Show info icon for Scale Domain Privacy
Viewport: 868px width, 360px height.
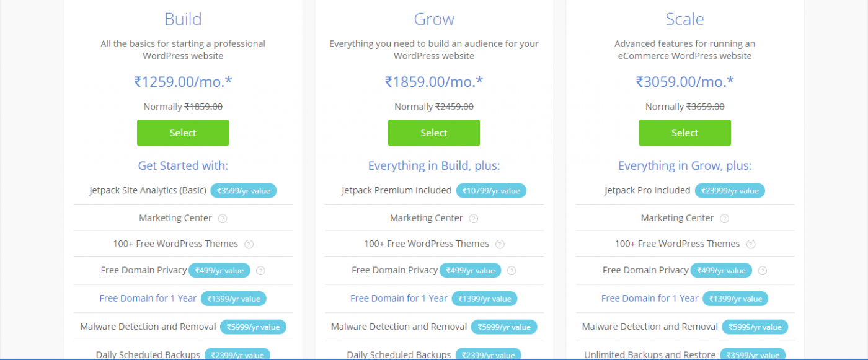pos(763,271)
